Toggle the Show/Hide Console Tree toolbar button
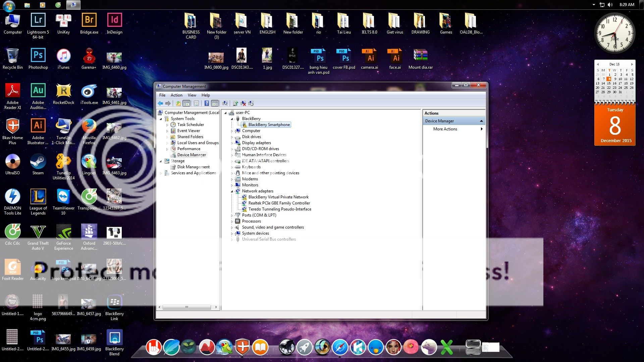This screenshot has width=644, height=362. pyautogui.click(x=186, y=104)
